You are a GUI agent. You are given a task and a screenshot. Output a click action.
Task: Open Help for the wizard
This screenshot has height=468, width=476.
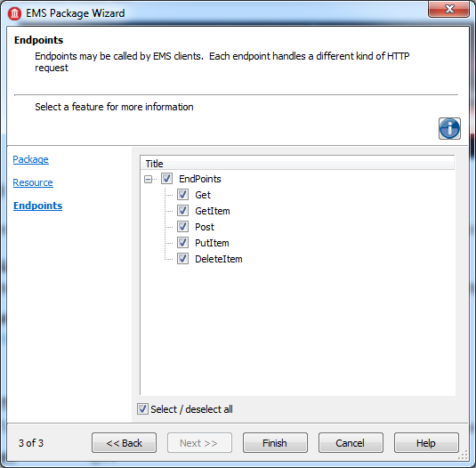426,443
